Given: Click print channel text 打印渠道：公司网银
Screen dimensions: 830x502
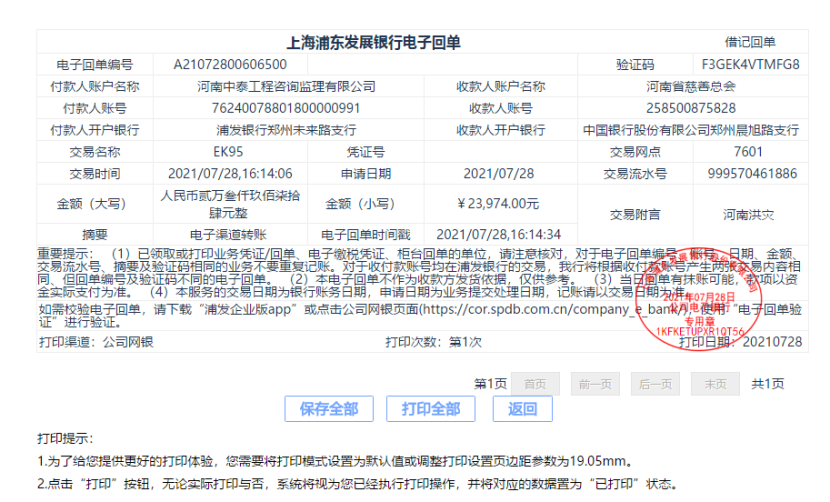Looking at the screenshot, I should pyautogui.click(x=96, y=342).
